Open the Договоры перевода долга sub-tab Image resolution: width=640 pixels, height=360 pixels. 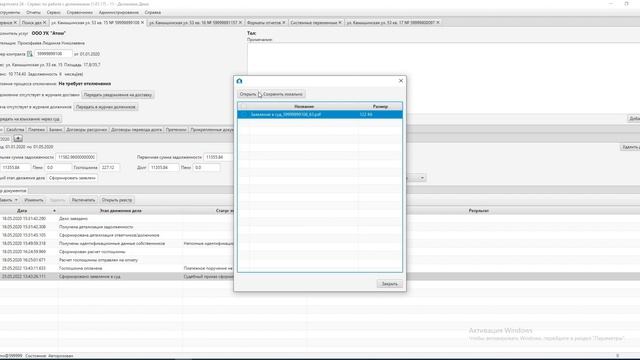coord(136,130)
